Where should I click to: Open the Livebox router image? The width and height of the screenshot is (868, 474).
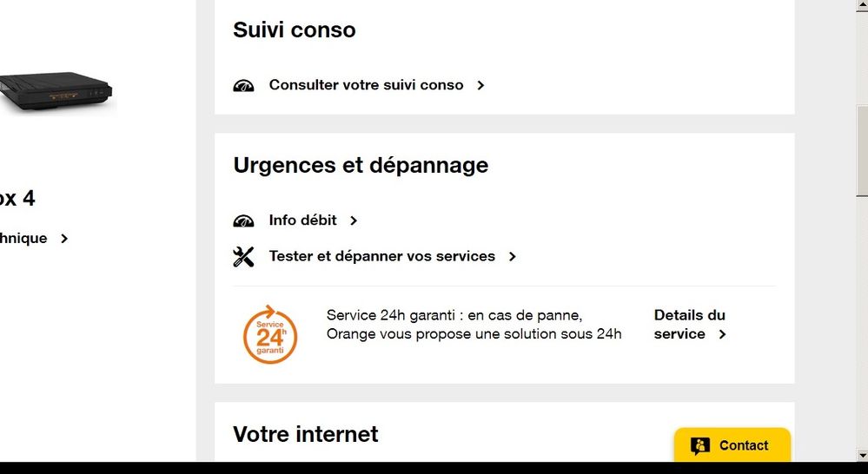56,91
